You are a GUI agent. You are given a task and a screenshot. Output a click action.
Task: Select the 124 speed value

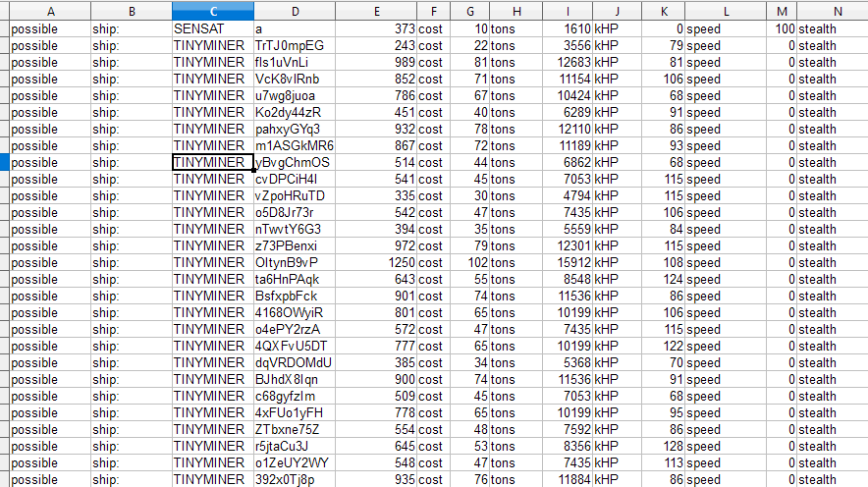tap(663, 280)
